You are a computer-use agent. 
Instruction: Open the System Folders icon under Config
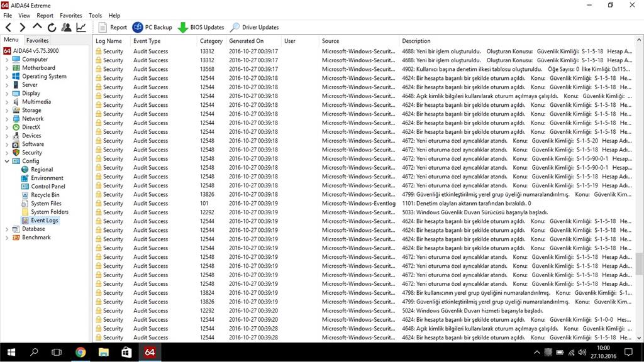pyautogui.click(x=25, y=212)
